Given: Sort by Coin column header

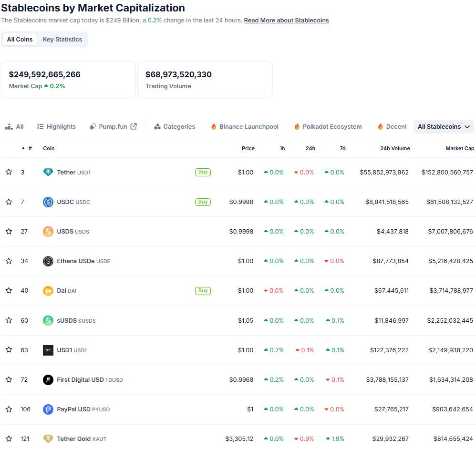Looking at the screenshot, I should (x=49, y=148).
